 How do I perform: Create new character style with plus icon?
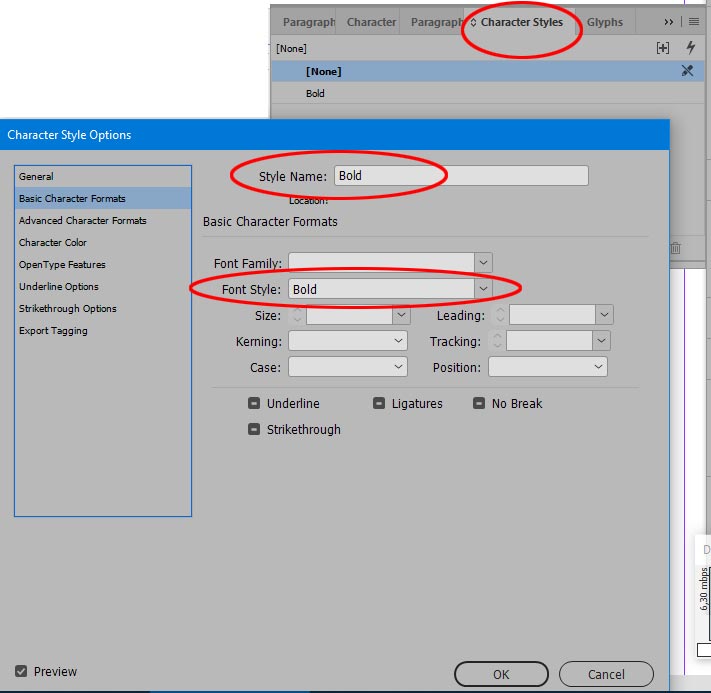(x=662, y=48)
